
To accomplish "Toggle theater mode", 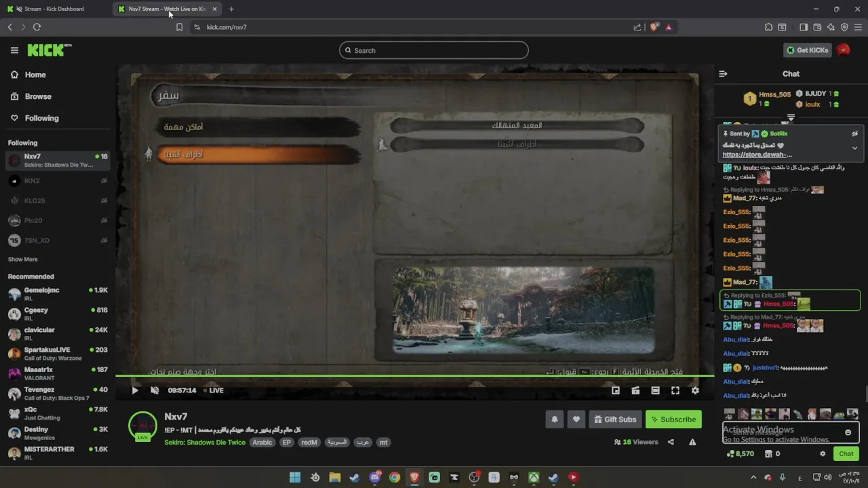I will (655, 390).
